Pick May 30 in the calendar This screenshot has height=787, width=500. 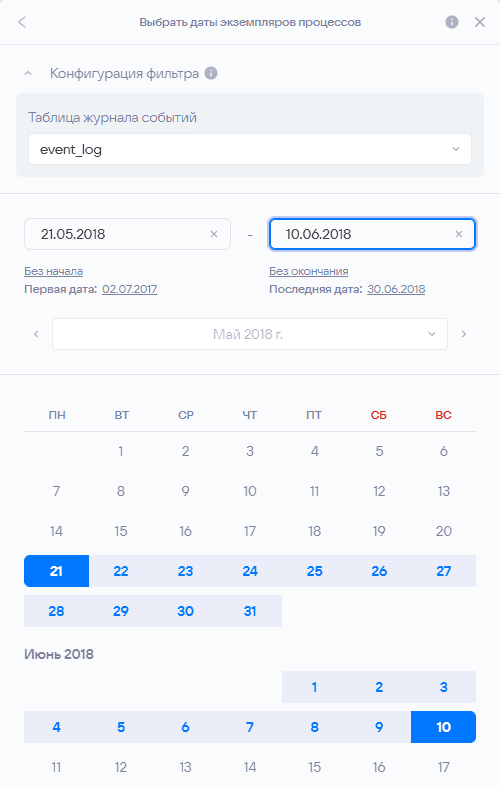point(185,611)
